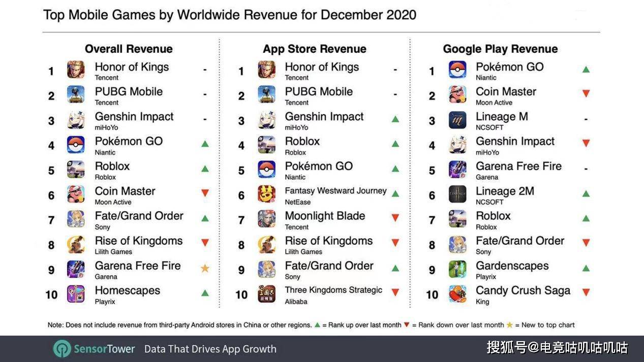Select the Pokémon GO icon in Google Play Revenue

tap(457, 70)
